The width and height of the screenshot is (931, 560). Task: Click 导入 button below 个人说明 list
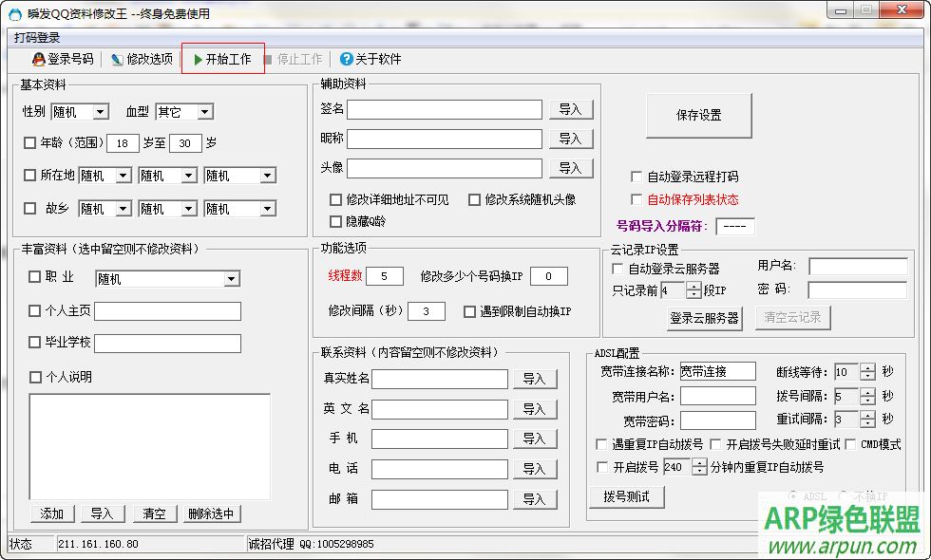(103, 513)
